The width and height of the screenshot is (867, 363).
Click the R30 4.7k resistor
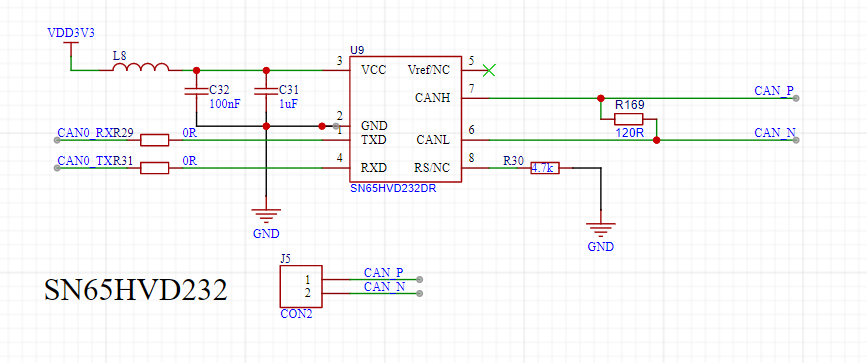tap(545, 168)
